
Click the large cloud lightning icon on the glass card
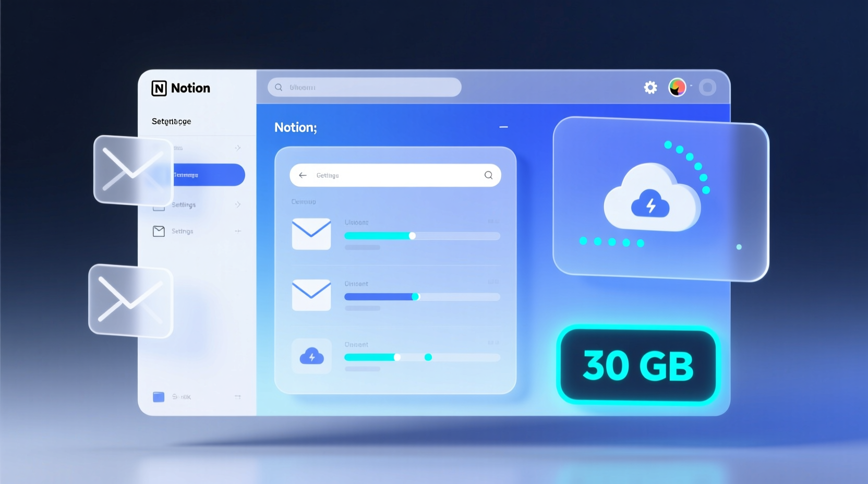click(x=652, y=197)
